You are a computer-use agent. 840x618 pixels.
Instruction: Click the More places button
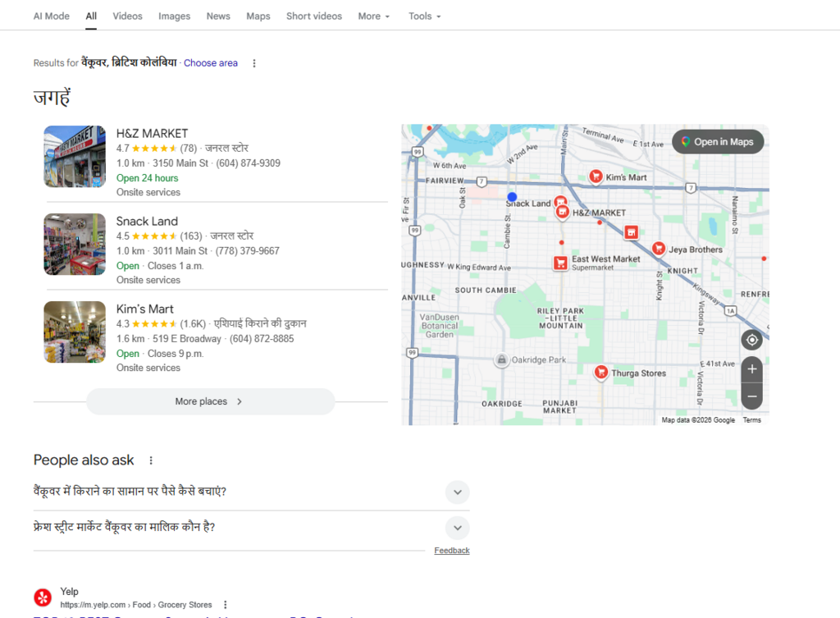(x=210, y=401)
